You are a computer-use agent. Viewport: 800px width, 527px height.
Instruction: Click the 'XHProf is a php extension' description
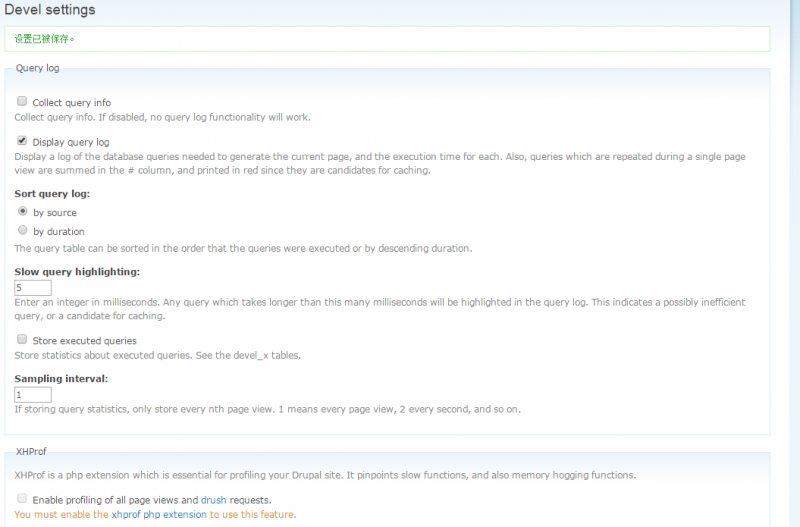tap(325, 475)
